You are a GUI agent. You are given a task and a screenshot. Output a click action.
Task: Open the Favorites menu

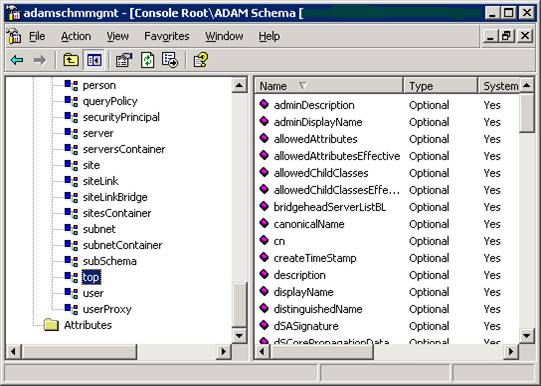[x=167, y=36]
